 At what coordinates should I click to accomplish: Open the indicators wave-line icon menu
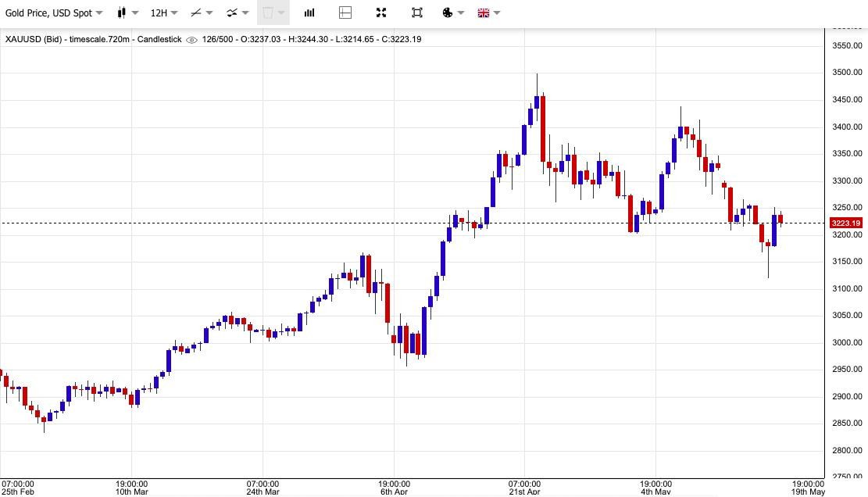click(x=232, y=13)
